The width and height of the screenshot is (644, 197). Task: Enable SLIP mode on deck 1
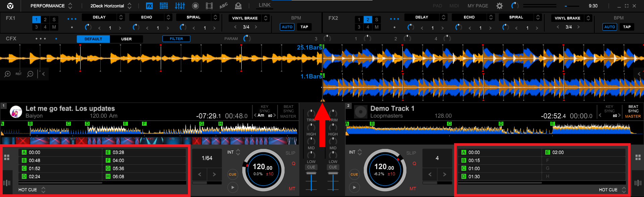pyautogui.click(x=290, y=153)
